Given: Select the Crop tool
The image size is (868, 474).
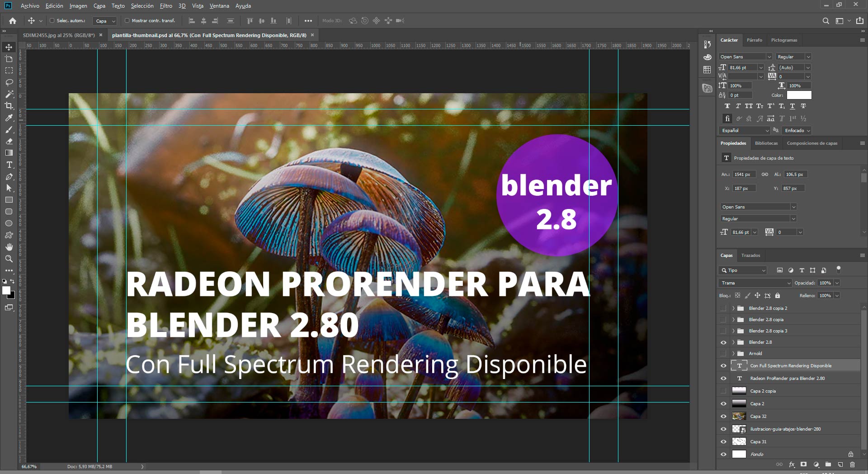Looking at the screenshot, I should click(x=9, y=106).
